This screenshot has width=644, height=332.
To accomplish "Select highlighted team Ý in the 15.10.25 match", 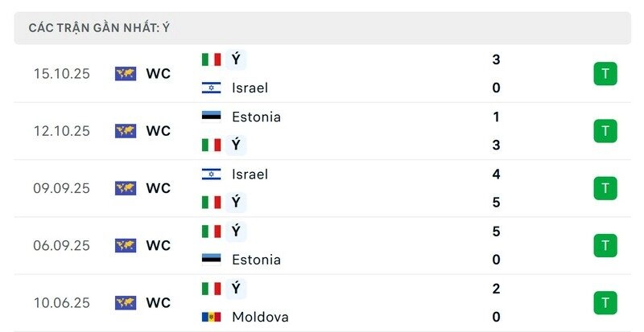I will click(x=236, y=59).
